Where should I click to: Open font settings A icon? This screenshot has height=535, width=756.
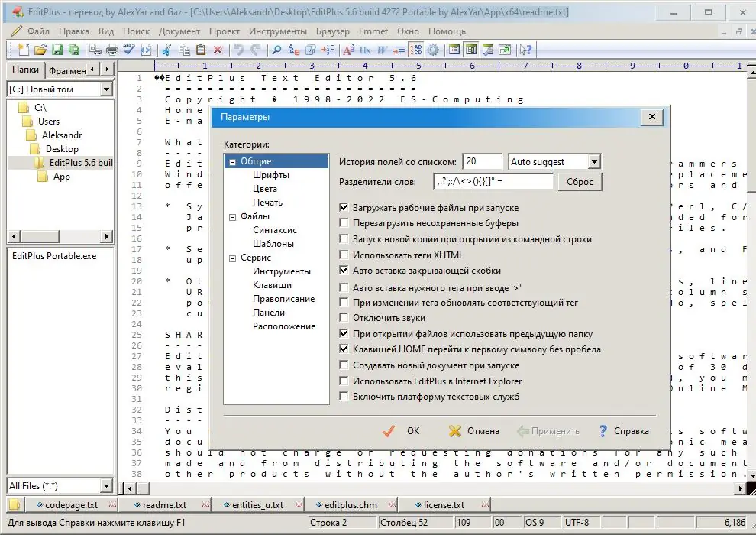[348, 50]
